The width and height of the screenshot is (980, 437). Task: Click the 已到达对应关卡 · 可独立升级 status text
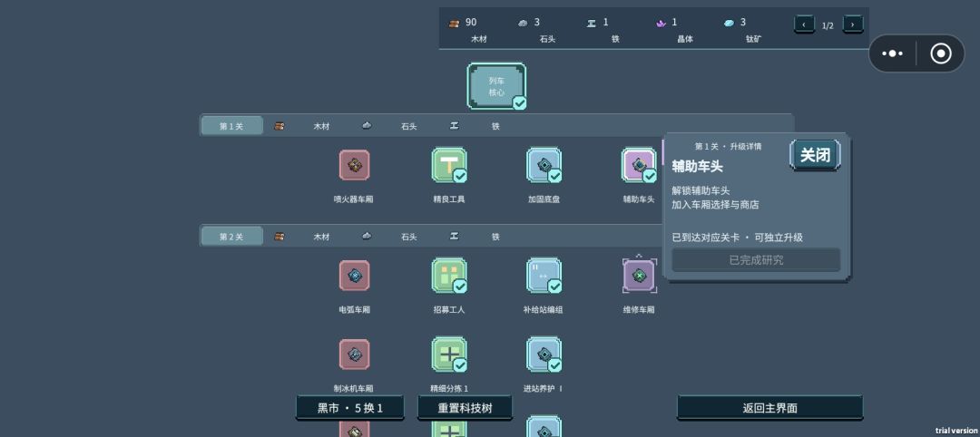tap(737, 238)
